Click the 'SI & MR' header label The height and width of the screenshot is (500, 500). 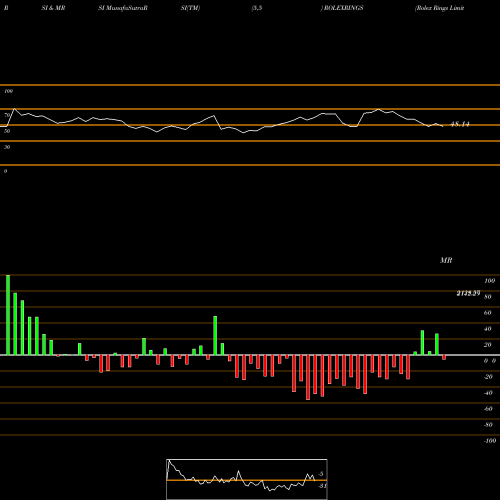[x=53, y=8]
